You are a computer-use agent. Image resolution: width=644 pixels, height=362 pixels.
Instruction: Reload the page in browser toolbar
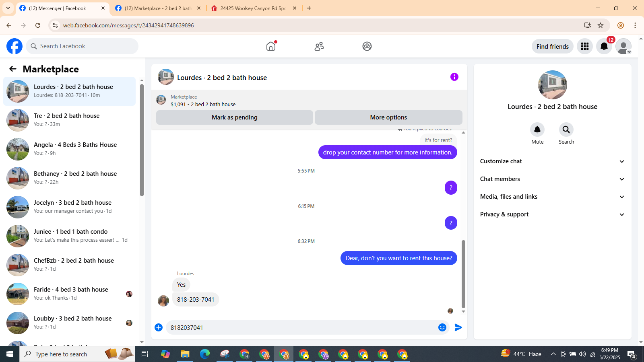click(x=38, y=25)
